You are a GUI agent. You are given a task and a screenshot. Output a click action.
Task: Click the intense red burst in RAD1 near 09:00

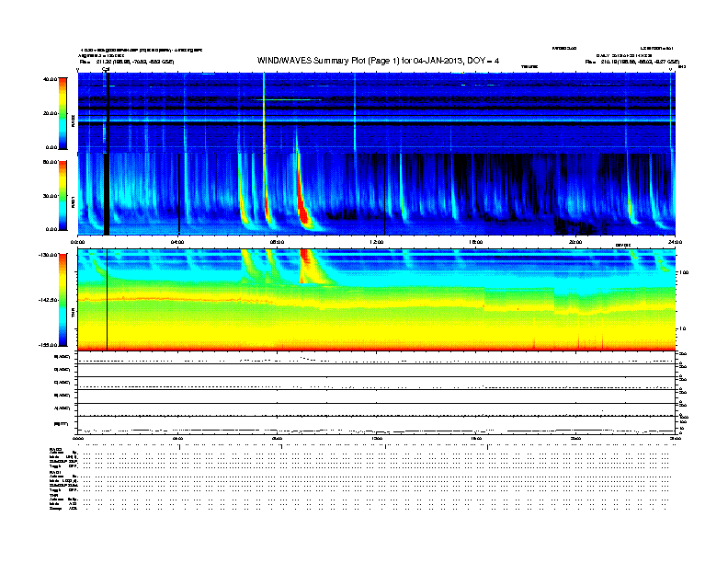tap(302, 209)
